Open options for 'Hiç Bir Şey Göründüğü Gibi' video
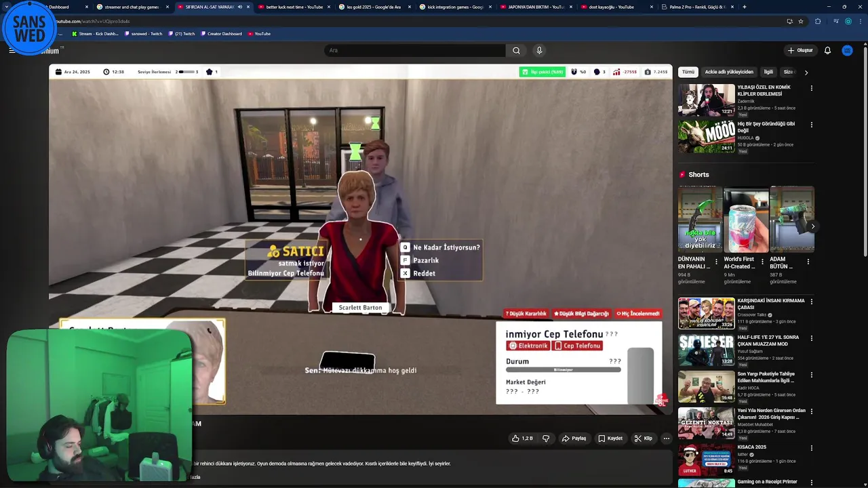Screen dimensions: 868x488 click(x=811, y=125)
